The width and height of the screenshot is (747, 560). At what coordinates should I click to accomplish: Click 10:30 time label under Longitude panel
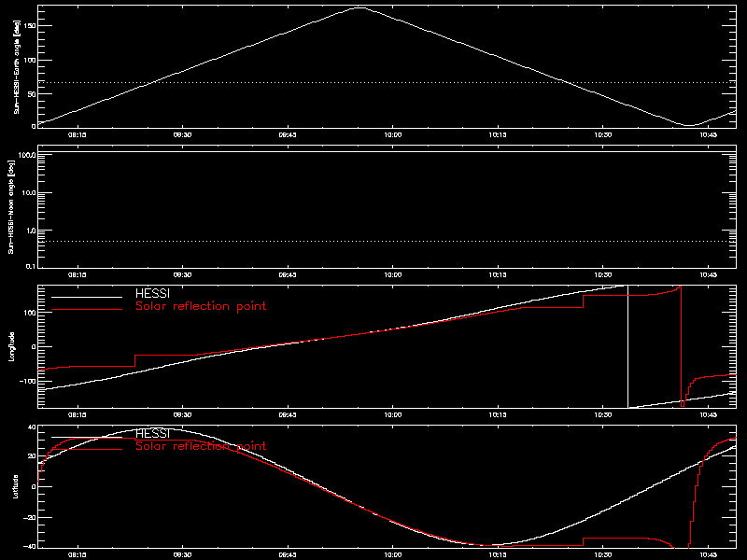click(x=603, y=414)
